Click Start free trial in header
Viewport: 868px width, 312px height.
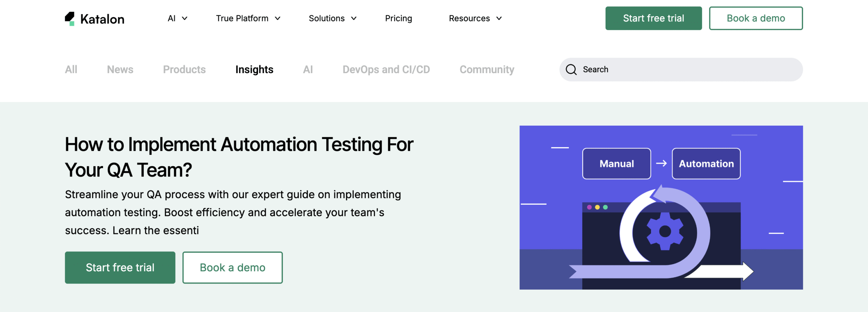653,18
